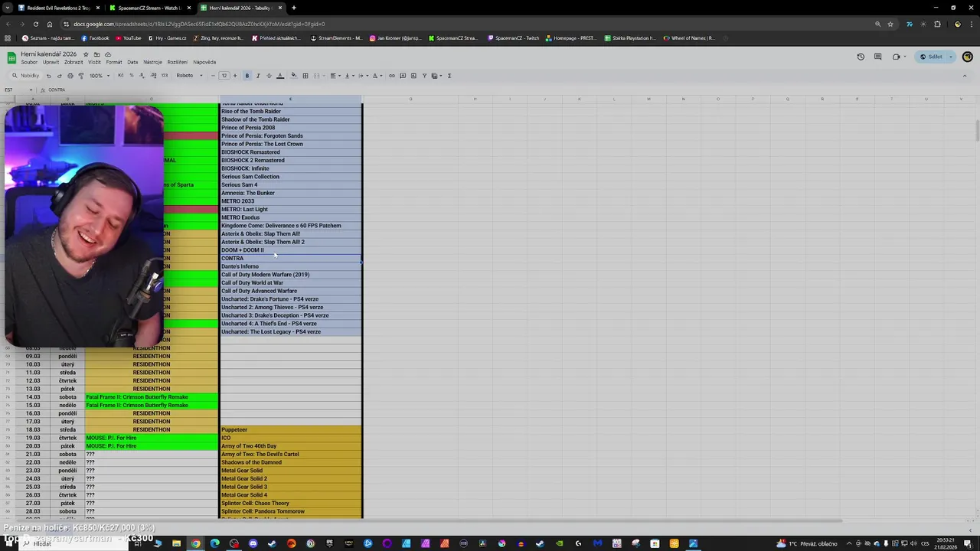Apply currency format with the Kč button
Viewport: 980px width, 551px height.
121,76
